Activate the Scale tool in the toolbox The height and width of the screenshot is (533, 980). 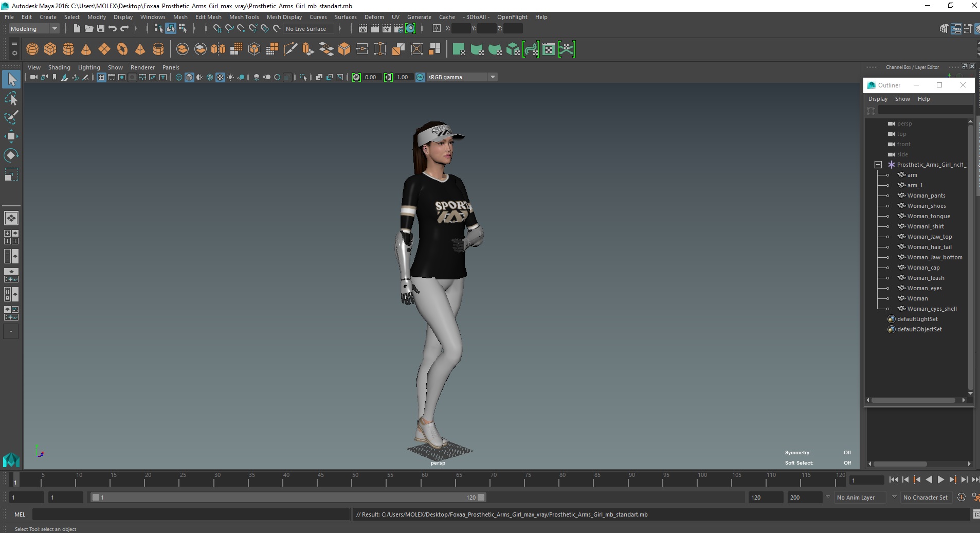point(11,174)
